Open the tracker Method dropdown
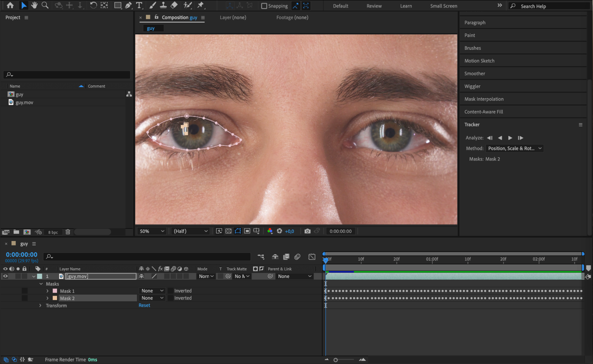This screenshot has height=364, width=593. pos(514,149)
